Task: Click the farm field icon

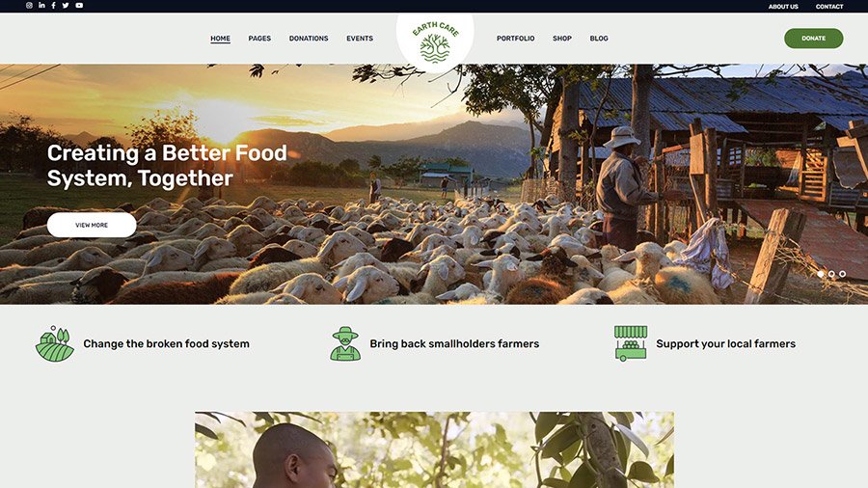Action: 55,343
